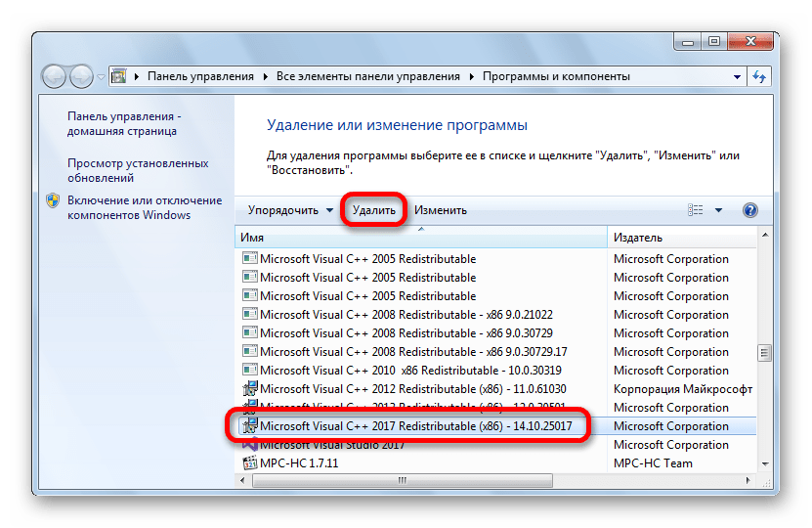Open 'Просмотр установленных обновлений' link
This screenshot has width=812, height=528.
(138, 170)
